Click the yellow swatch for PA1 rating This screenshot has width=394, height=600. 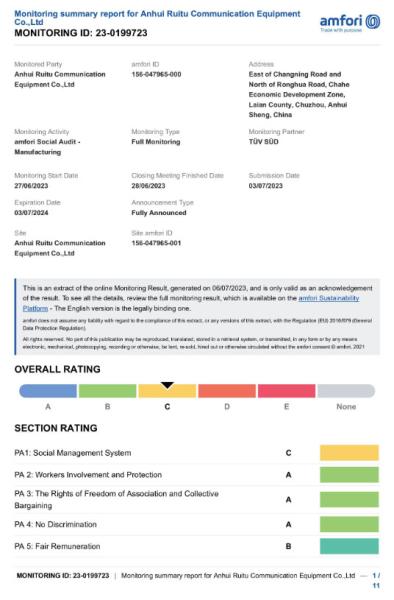(x=349, y=453)
